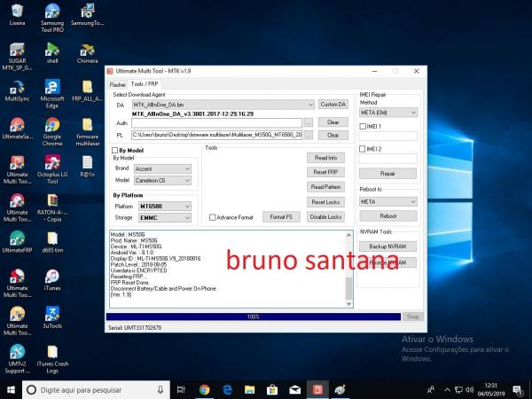Image resolution: width=532 pixels, height=399 pixels.
Task: Click the Read Info button
Action: pos(325,158)
